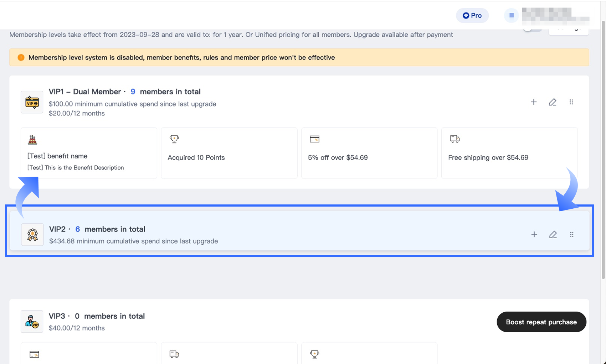Open the 9 members count for VIP1

133,92
